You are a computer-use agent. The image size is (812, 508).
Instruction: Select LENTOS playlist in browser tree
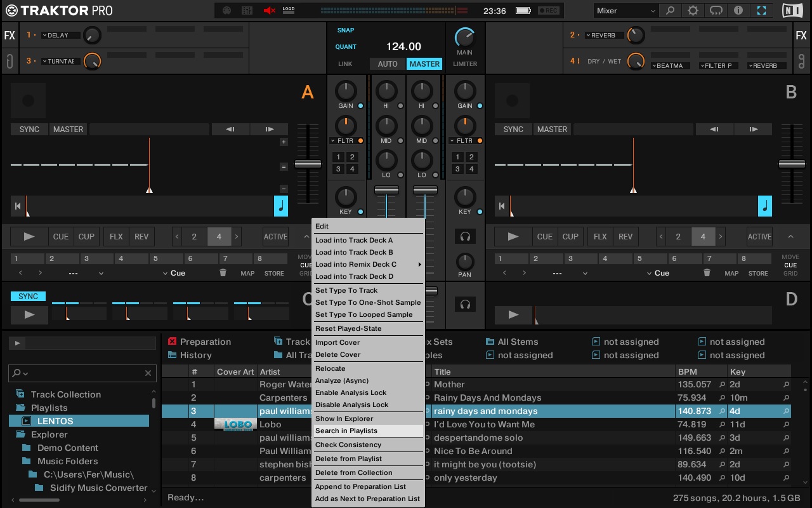(x=79, y=421)
